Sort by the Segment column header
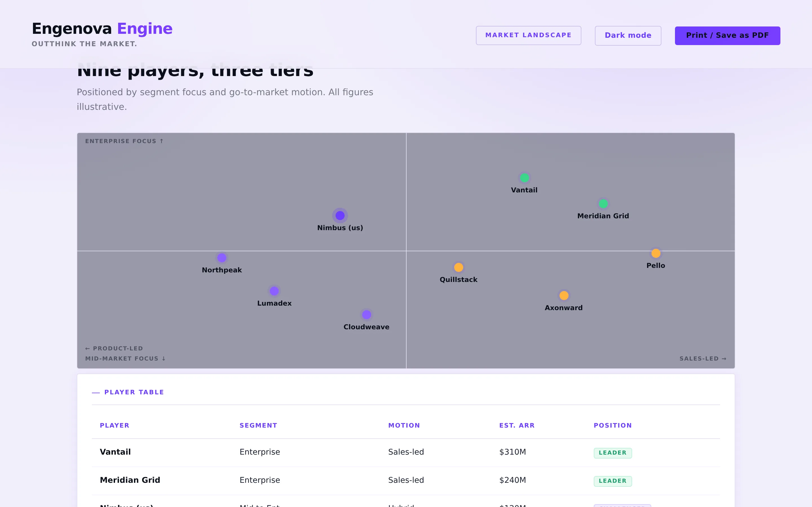This screenshot has width=812, height=507. point(258,425)
